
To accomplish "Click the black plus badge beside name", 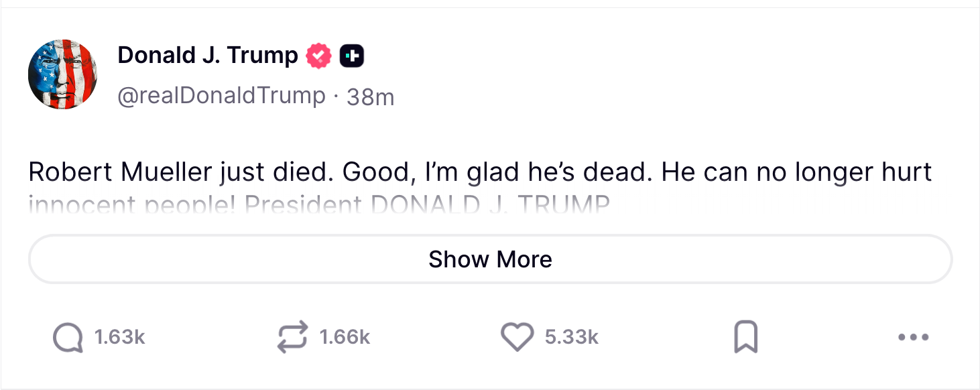I will pyautogui.click(x=352, y=56).
